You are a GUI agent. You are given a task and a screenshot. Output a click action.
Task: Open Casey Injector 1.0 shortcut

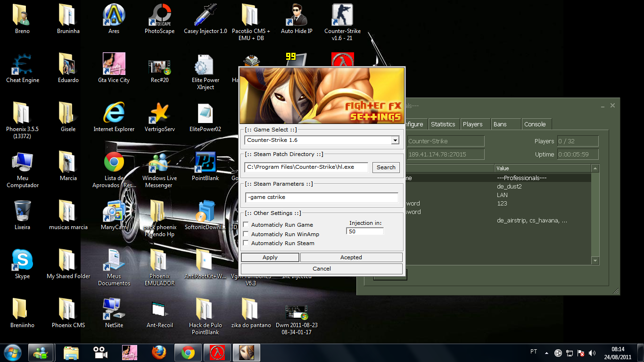205,19
